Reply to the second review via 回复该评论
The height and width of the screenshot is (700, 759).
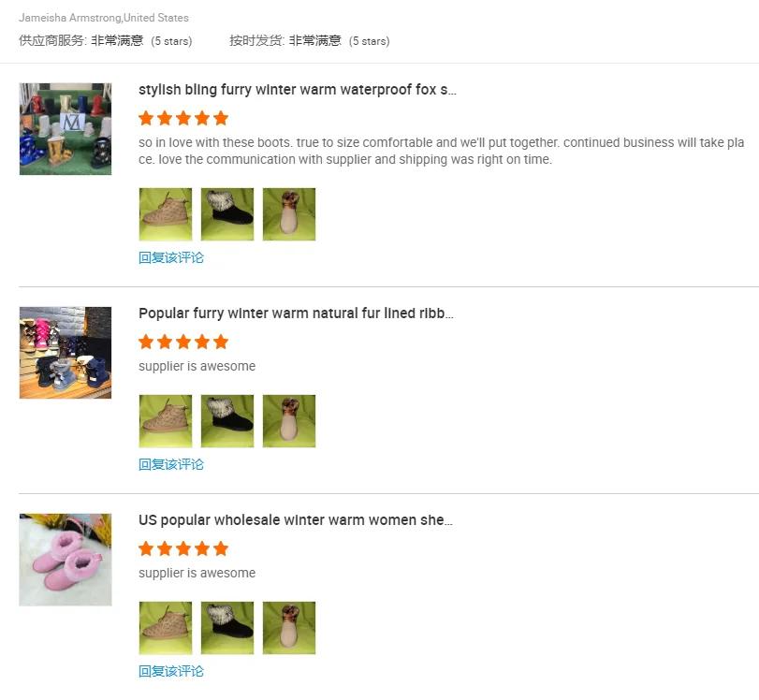tap(171, 464)
